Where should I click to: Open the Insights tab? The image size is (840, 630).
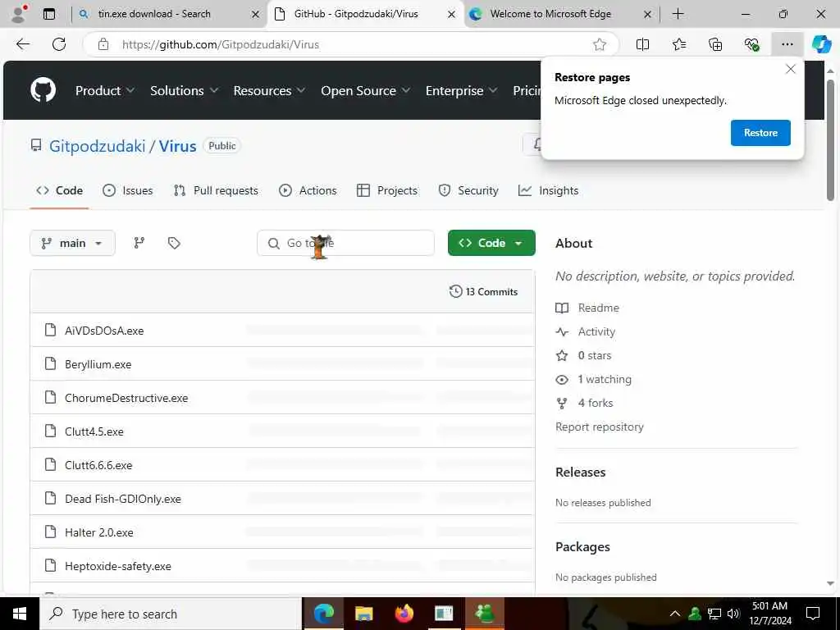(x=548, y=190)
